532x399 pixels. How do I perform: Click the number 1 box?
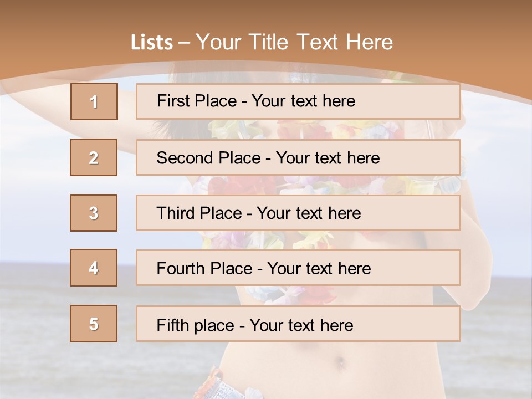(94, 101)
